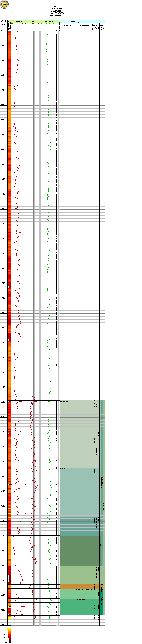Viewport: 142px width, 644px height.
Task: Click the well location symbol below the elevation
Action: click(56, 18)
